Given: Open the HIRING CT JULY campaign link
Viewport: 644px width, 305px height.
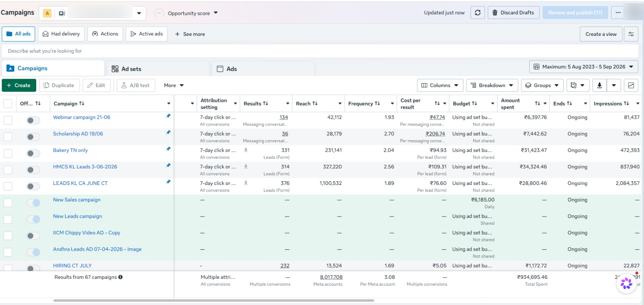Looking at the screenshot, I should point(72,266).
